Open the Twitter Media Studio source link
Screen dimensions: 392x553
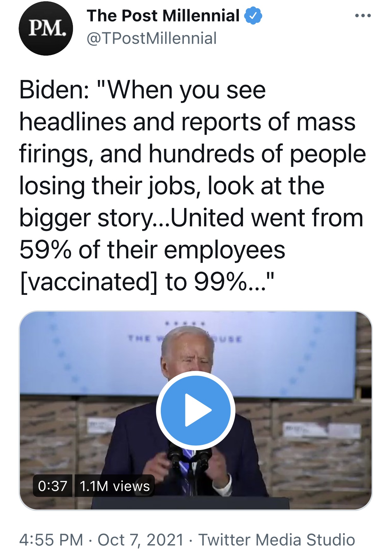point(277,540)
